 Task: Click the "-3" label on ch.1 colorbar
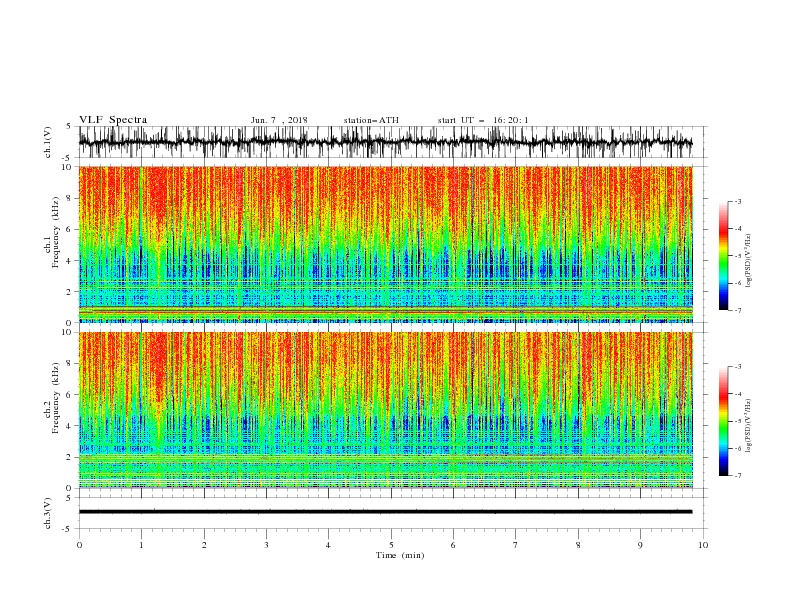click(x=738, y=201)
